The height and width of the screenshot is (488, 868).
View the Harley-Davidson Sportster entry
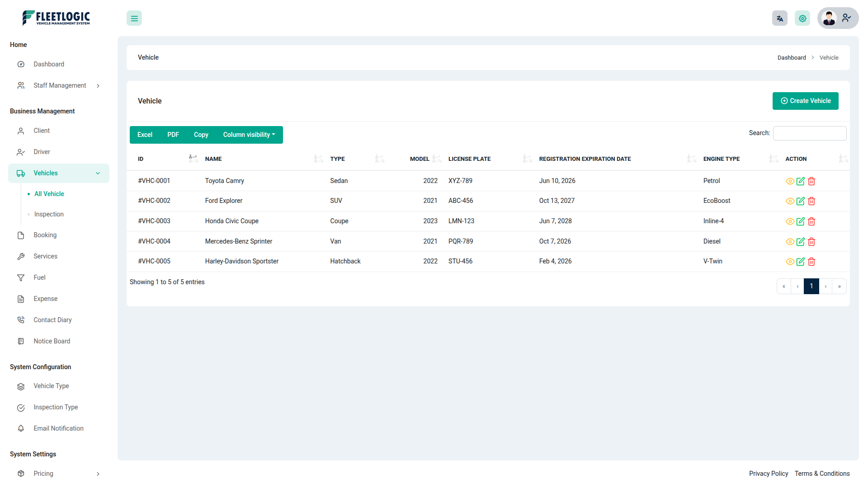click(x=790, y=262)
